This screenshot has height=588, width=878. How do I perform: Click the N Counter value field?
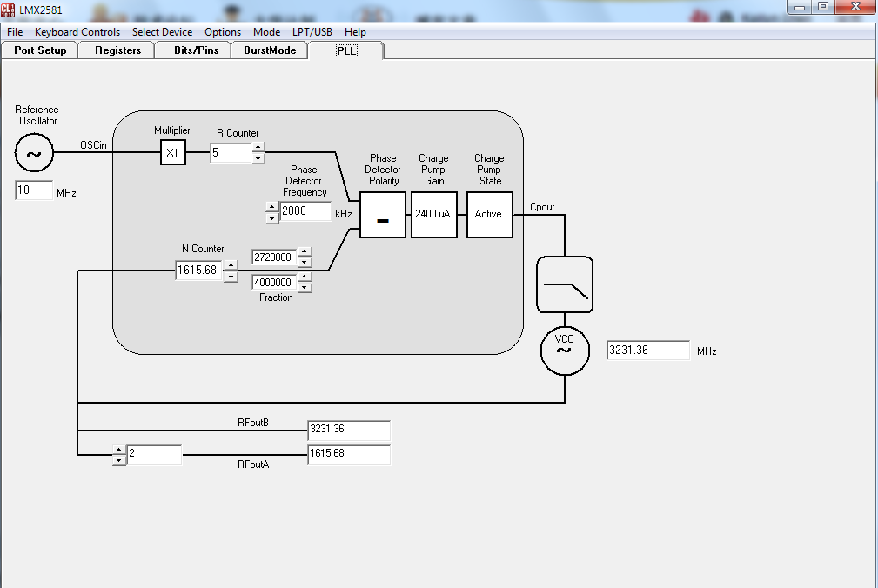(198, 271)
